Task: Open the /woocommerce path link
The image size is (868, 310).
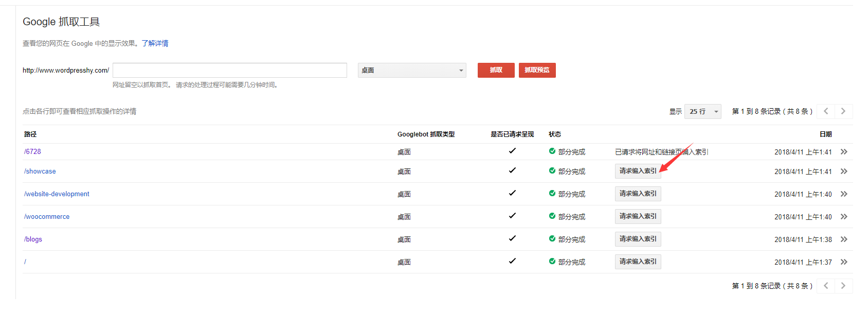Action: [x=47, y=217]
